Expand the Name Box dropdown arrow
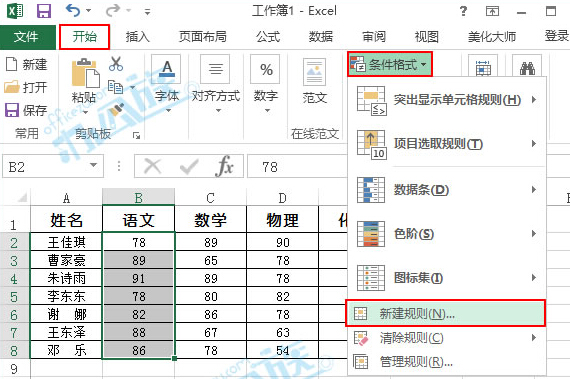 [93, 165]
